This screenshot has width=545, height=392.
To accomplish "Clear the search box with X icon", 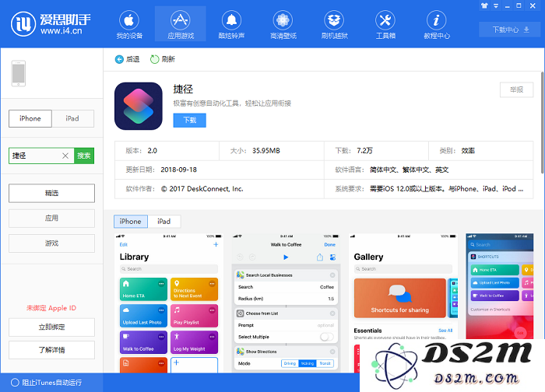I will [65, 156].
